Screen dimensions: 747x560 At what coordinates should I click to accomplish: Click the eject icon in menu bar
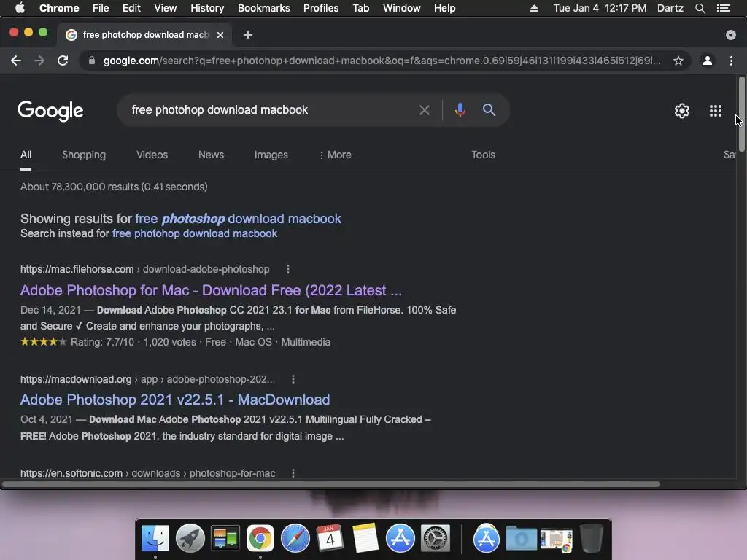(x=534, y=8)
